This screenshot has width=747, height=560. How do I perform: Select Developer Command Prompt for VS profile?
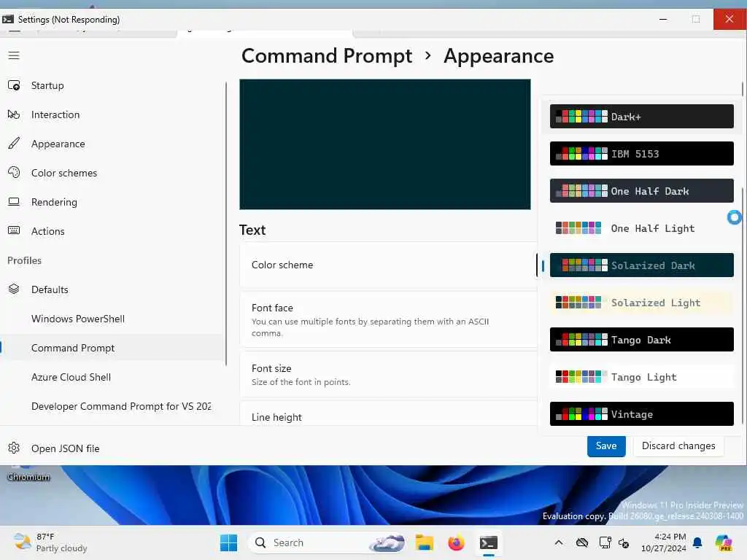(x=112, y=405)
